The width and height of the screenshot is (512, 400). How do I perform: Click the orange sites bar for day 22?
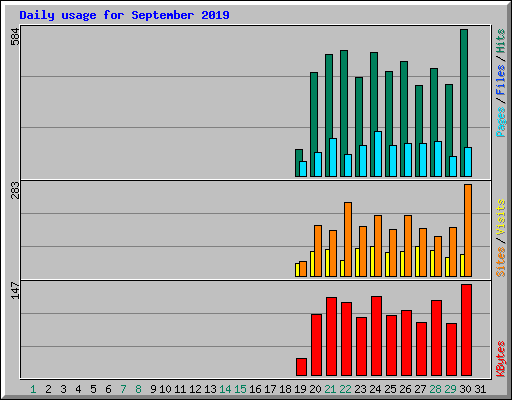pos(348,239)
